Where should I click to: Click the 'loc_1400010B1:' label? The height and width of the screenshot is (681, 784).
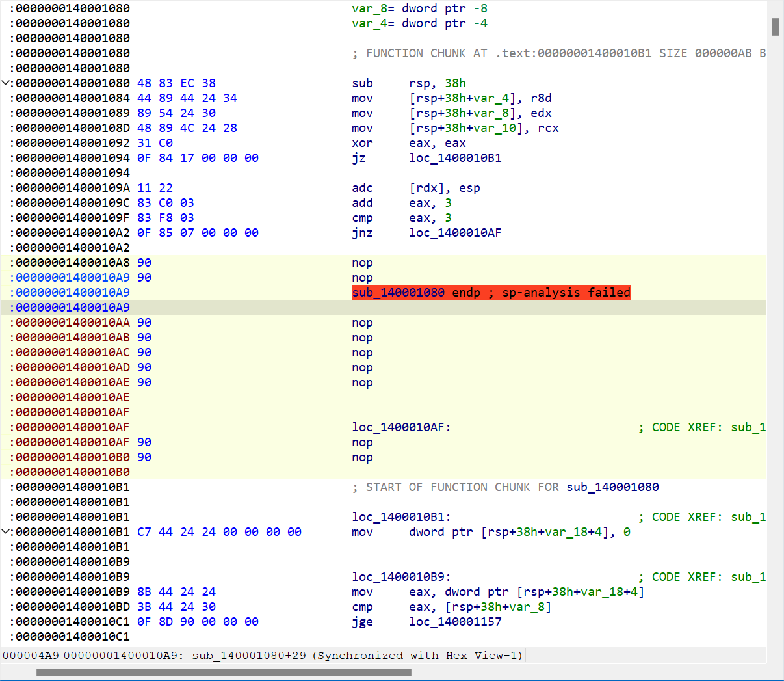click(401, 517)
